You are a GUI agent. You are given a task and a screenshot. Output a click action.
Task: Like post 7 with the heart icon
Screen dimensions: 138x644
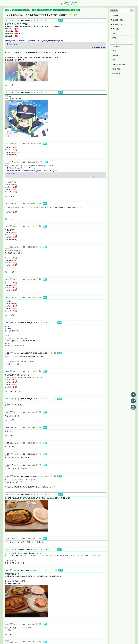pos(37,247)
